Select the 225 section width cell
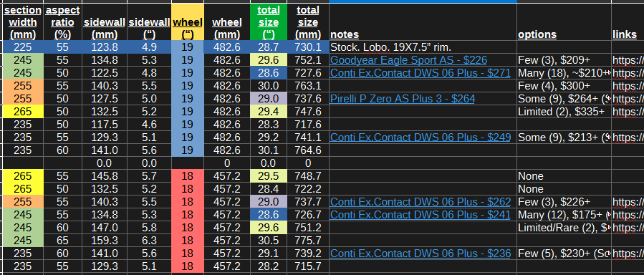644x275 pixels. point(22,47)
